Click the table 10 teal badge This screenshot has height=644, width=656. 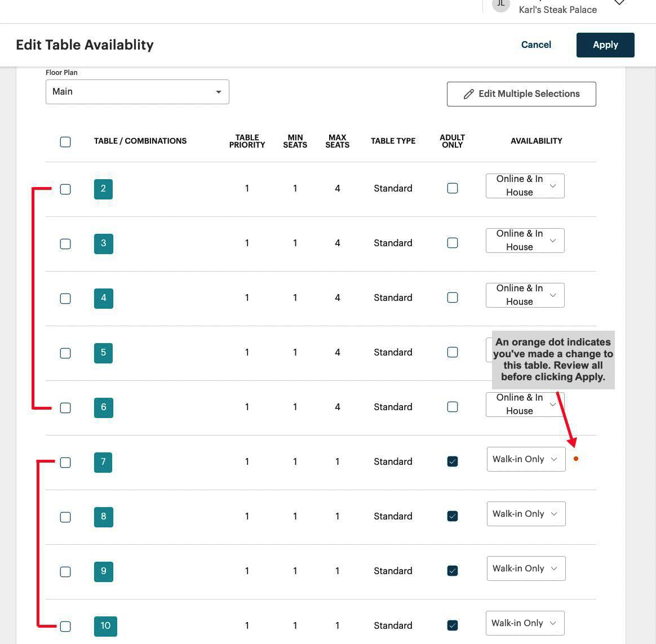point(105,626)
